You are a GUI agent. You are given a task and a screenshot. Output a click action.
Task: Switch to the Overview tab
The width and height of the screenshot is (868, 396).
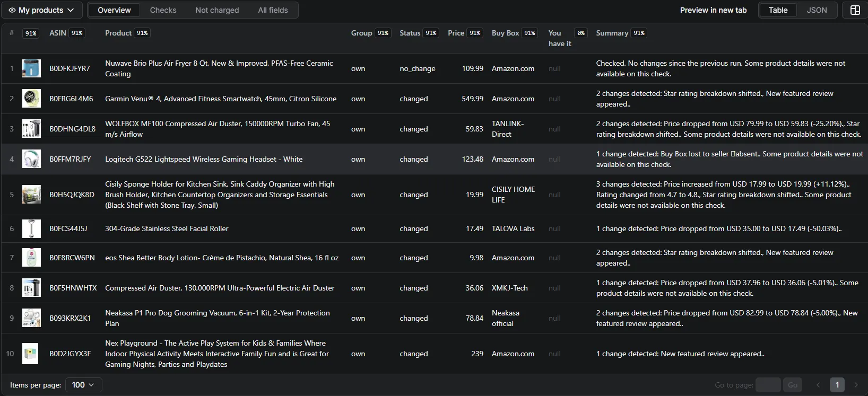pyautogui.click(x=114, y=10)
